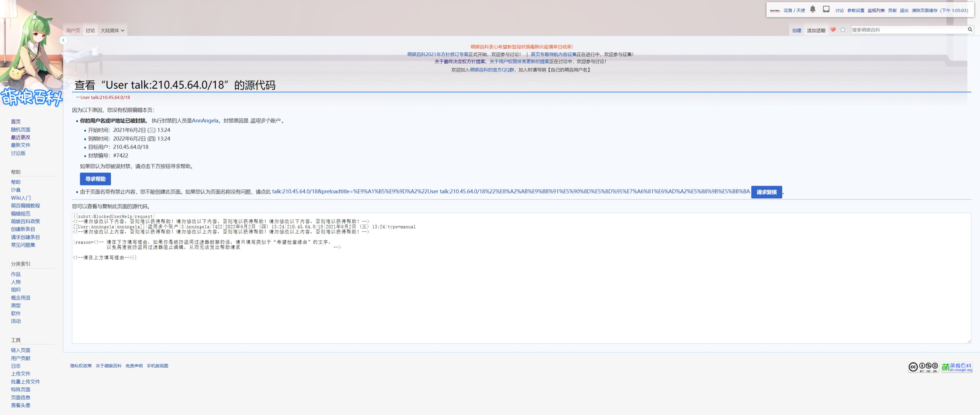
Task: Click the zh.moegirl.org footer badge
Action: click(957, 367)
